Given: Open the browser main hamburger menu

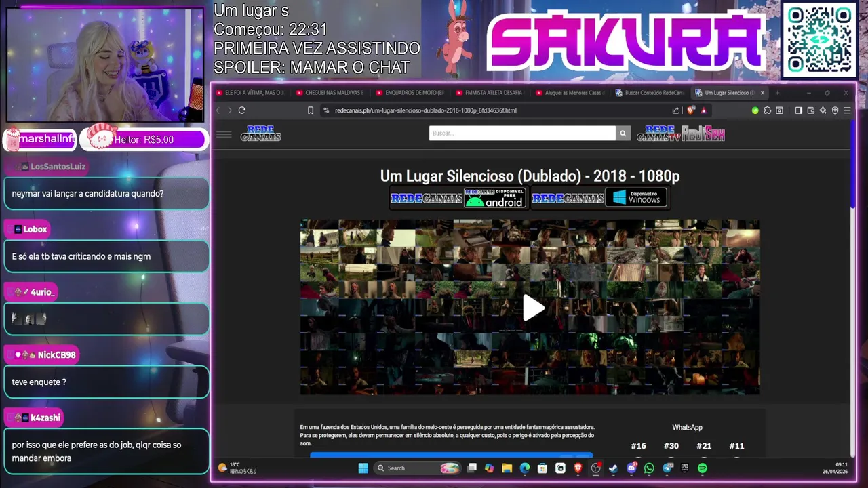Looking at the screenshot, I should coord(847,110).
